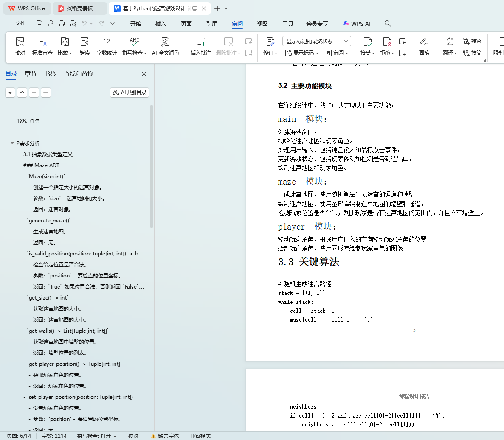
Task: Switch to 查找和替换 navigation tab
Action: coord(79,74)
